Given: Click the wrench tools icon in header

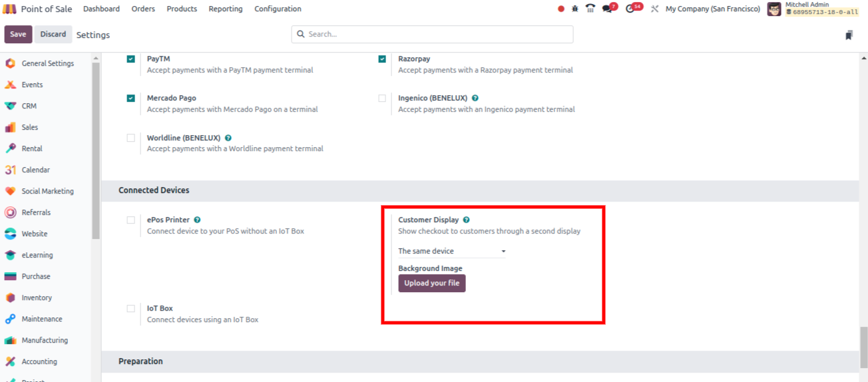Looking at the screenshot, I should (654, 9).
